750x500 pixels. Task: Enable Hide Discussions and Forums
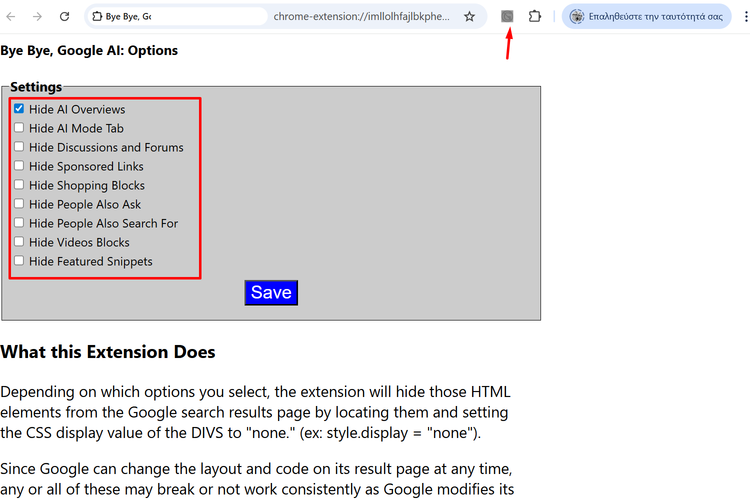(x=19, y=146)
